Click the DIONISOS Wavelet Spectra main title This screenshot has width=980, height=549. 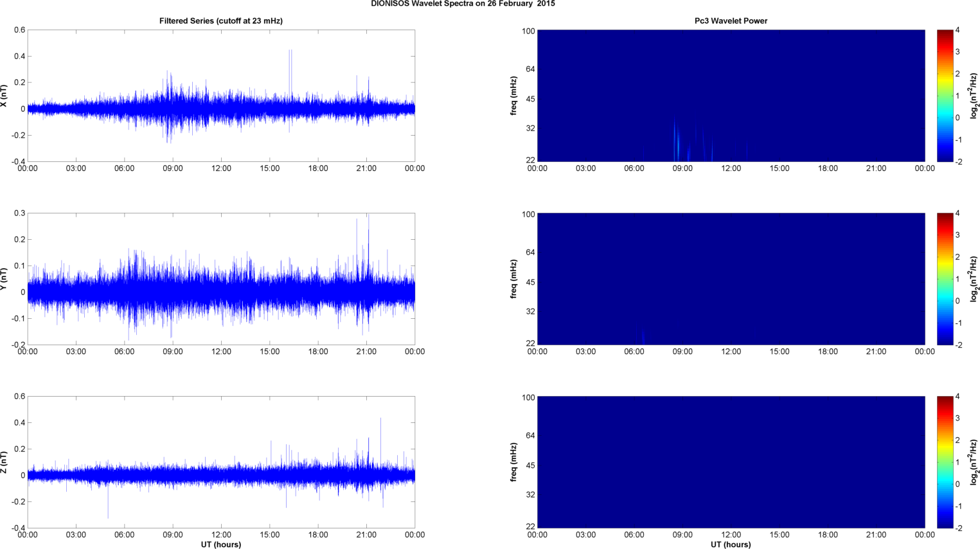(x=463, y=4)
